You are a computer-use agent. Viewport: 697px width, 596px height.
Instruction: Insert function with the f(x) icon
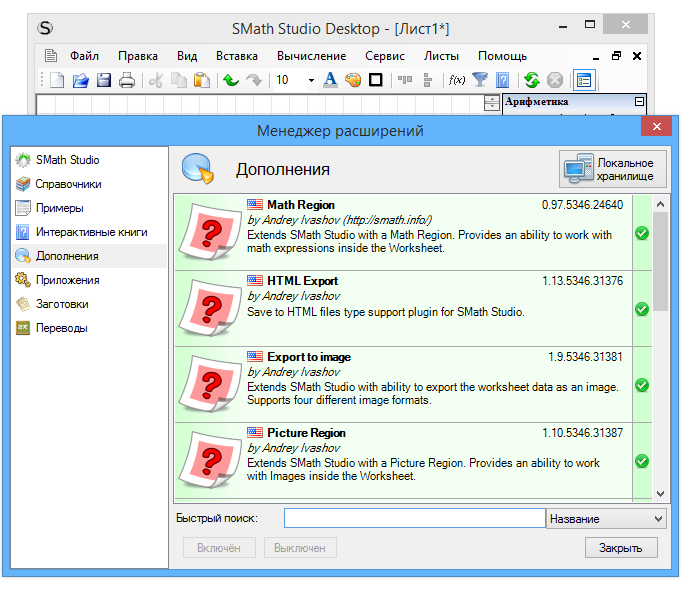click(457, 80)
